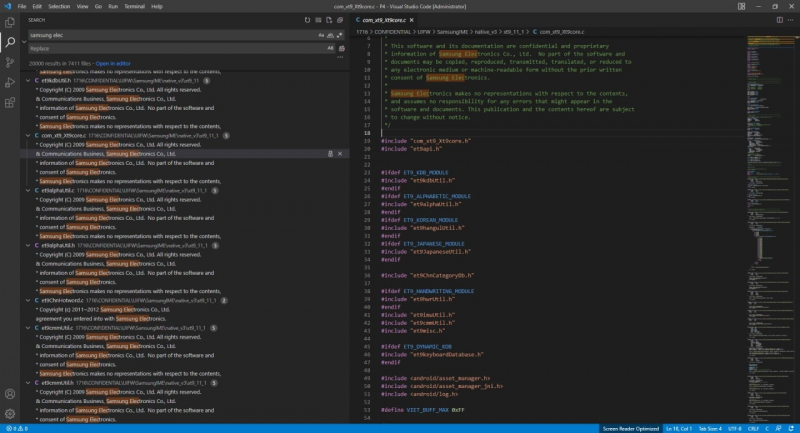This screenshot has width=800, height=433.
Task: Click Screen Reader Optimized in status bar
Action: (630, 428)
